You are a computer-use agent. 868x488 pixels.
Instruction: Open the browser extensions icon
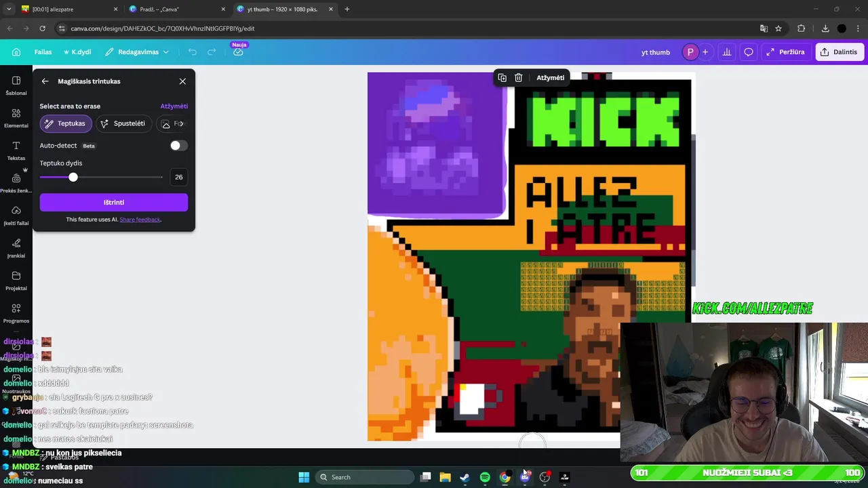(802, 28)
